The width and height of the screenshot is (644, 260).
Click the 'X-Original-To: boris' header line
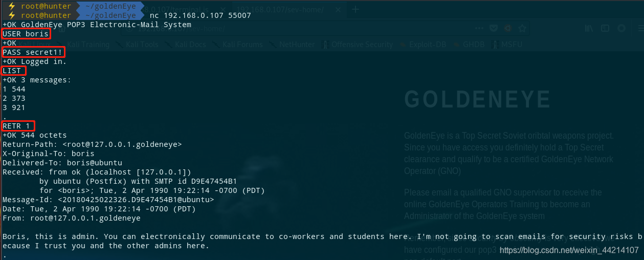click(x=49, y=154)
